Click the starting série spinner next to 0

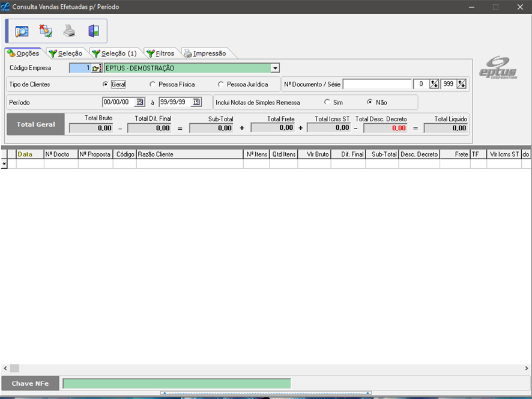click(x=434, y=84)
